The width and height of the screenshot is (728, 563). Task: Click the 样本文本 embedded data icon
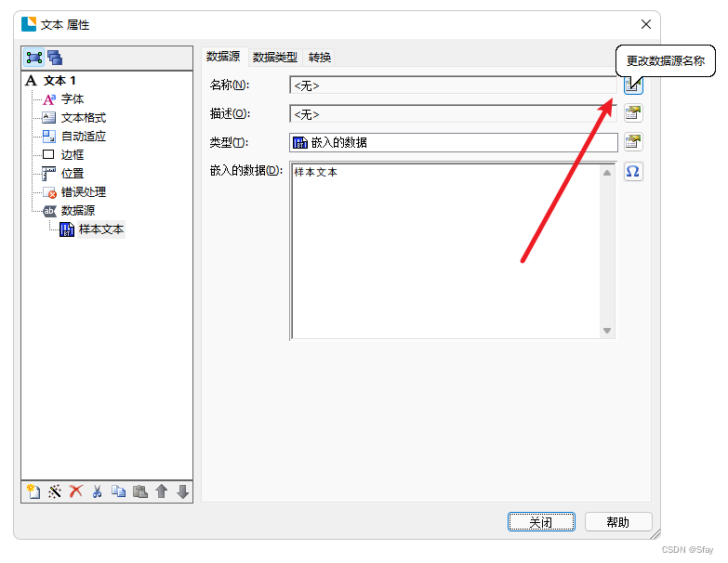tap(67, 229)
